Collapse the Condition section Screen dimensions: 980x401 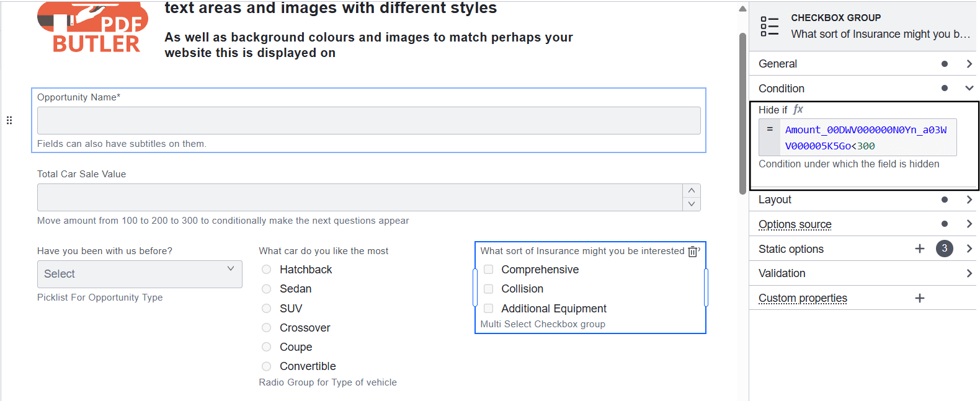[968, 88]
